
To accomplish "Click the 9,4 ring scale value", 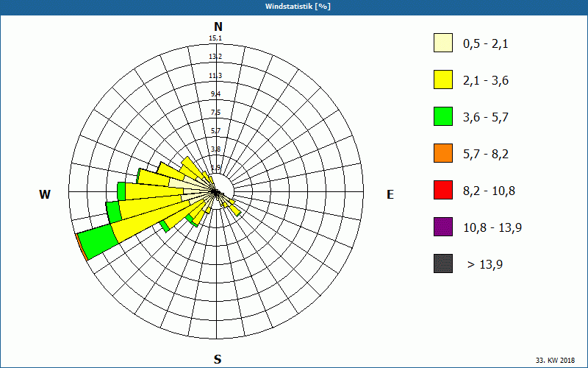I will (215, 94).
